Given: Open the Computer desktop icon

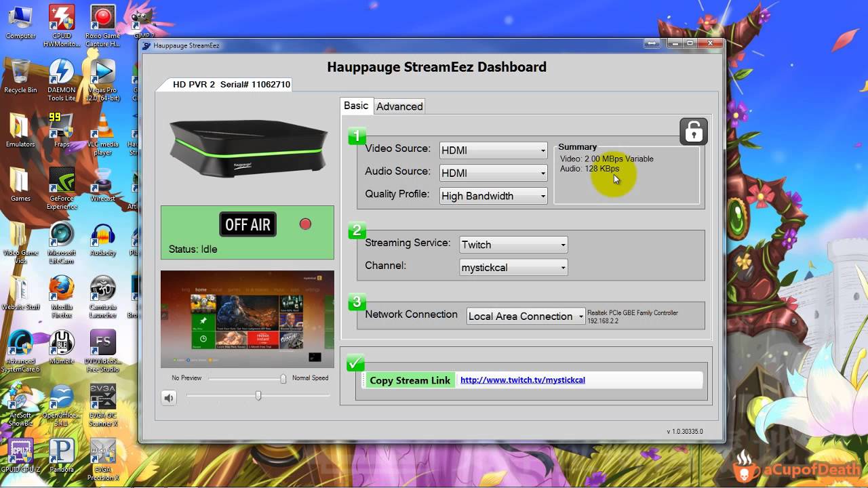Looking at the screenshot, I should tap(20, 22).
